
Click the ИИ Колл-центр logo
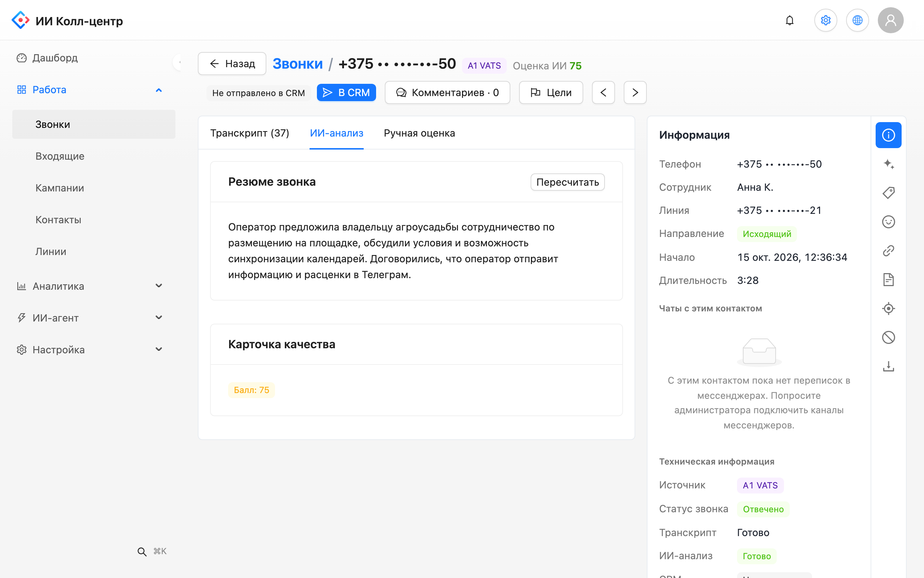(x=67, y=20)
